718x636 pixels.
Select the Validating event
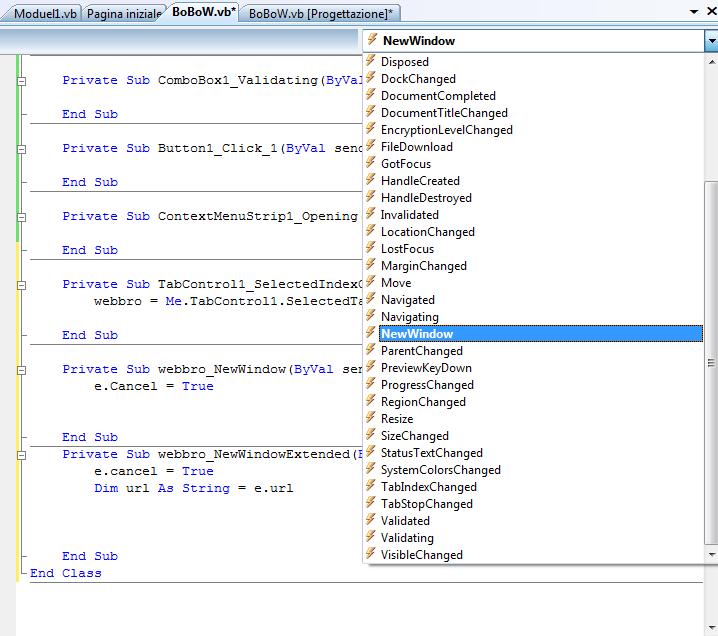coord(407,538)
